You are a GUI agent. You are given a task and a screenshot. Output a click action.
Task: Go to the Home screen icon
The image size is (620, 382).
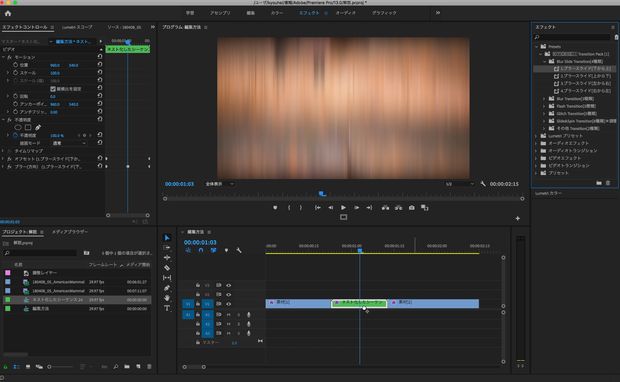click(8, 13)
